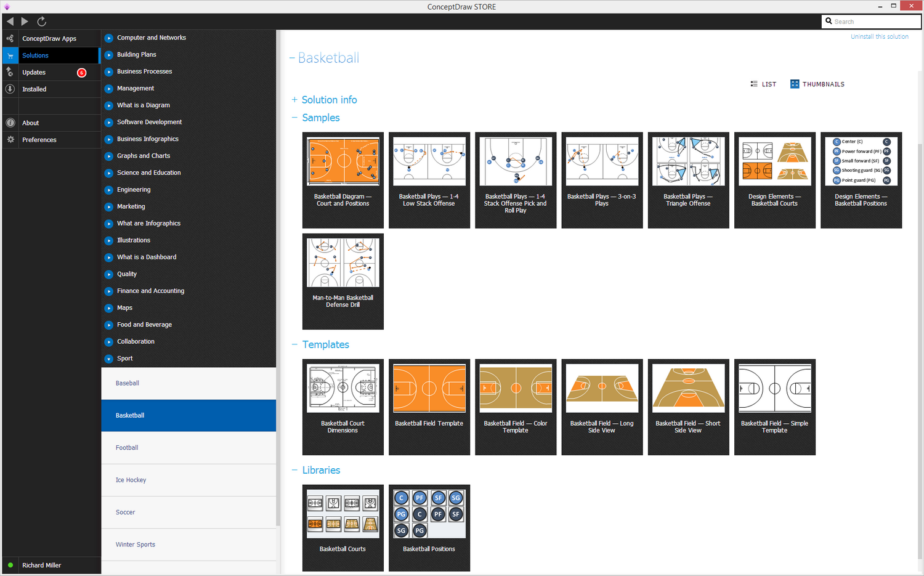Click the Maps arrow icon
The image size is (924, 576).
coord(108,308)
